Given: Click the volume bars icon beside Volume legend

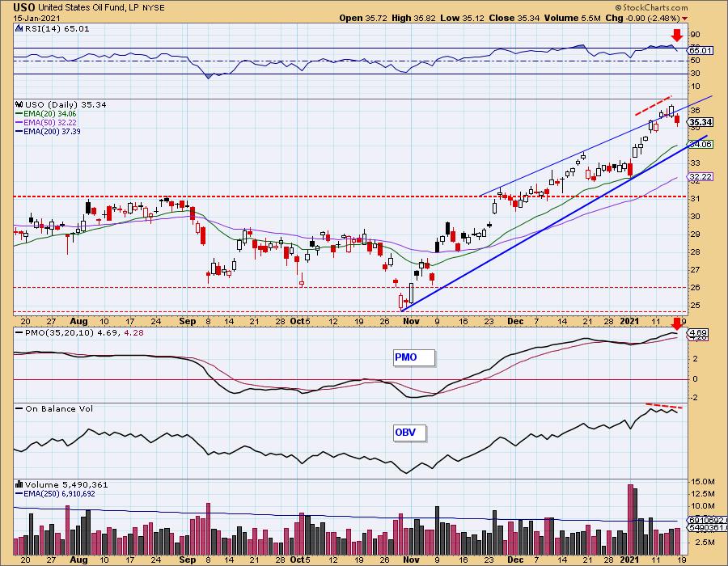Looking at the screenshot, I should (19, 484).
